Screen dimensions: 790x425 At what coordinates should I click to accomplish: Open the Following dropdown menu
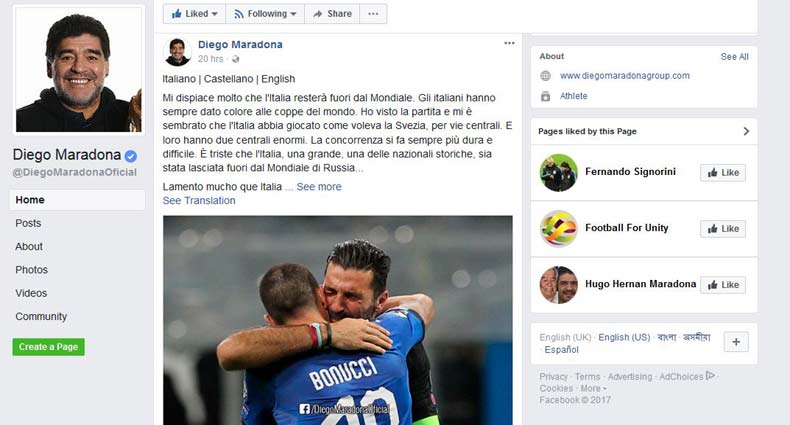point(265,14)
